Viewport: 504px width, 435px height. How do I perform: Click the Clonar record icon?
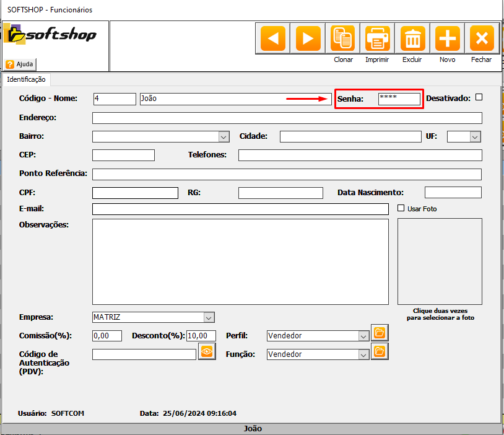click(x=342, y=39)
